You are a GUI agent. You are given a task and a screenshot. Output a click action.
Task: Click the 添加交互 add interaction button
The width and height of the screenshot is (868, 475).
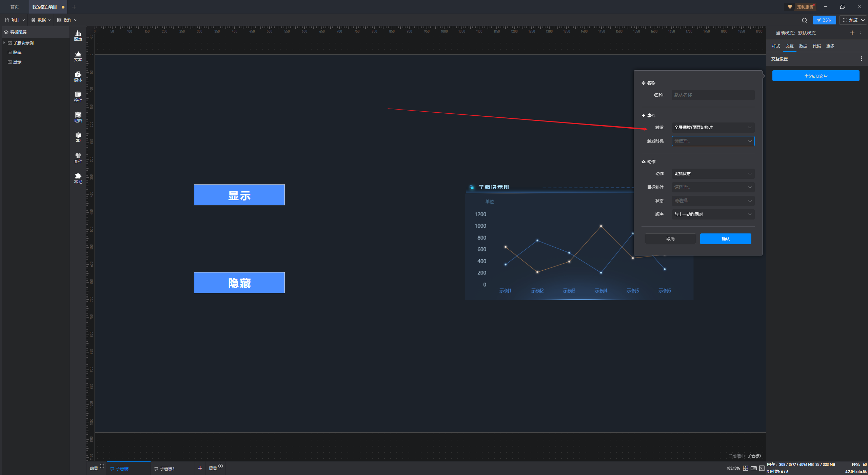coord(815,76)
